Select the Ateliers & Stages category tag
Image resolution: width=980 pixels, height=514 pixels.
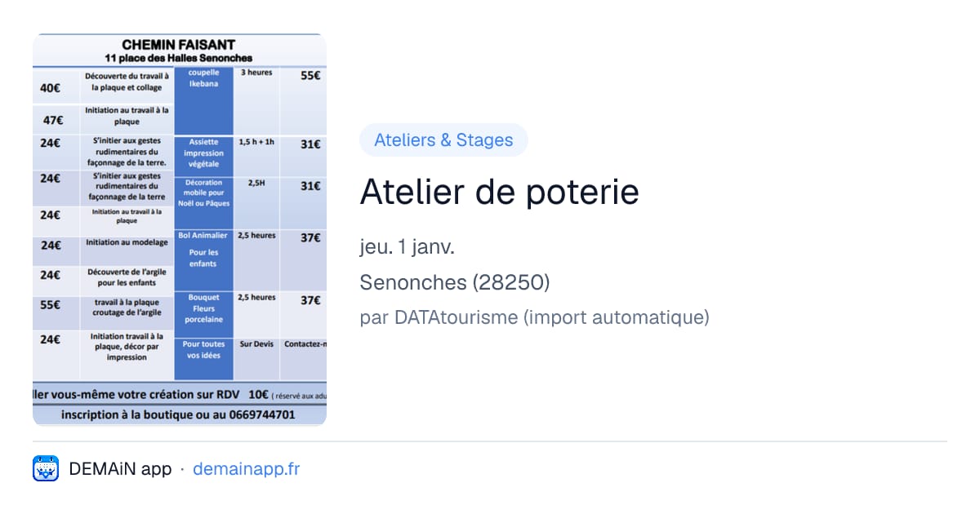pos(443,140)
